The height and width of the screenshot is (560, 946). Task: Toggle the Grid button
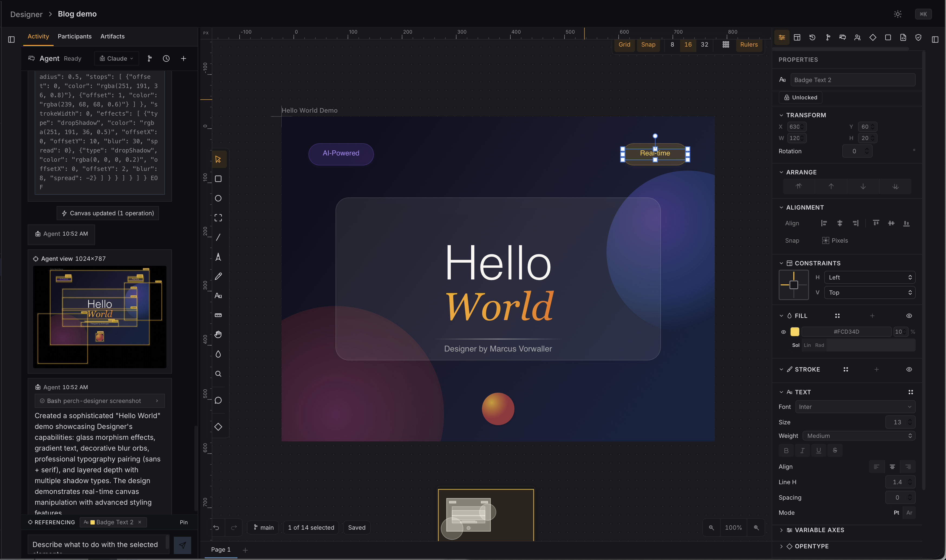[624, 44]
